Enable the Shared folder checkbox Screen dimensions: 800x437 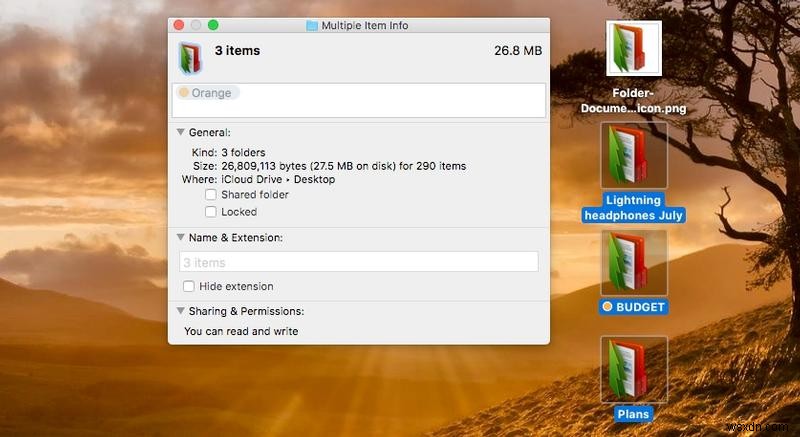[211, 194]
